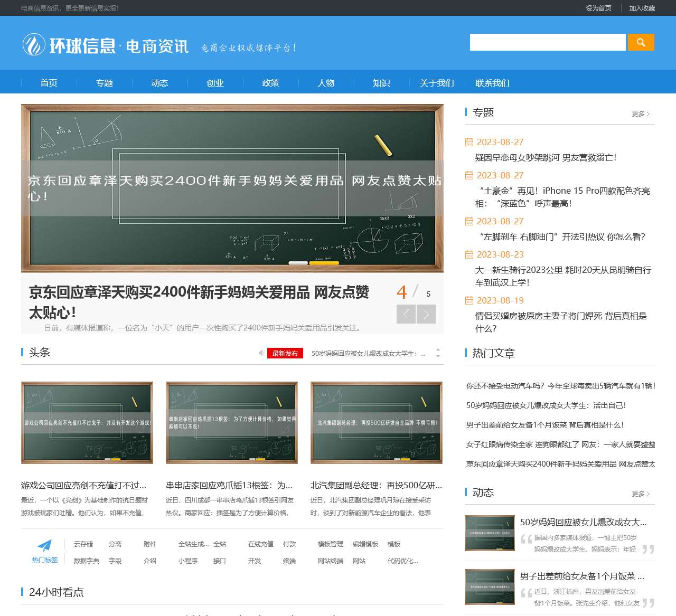
Task: Click the carousel previous arrow
Action: (x=406, y=314)
